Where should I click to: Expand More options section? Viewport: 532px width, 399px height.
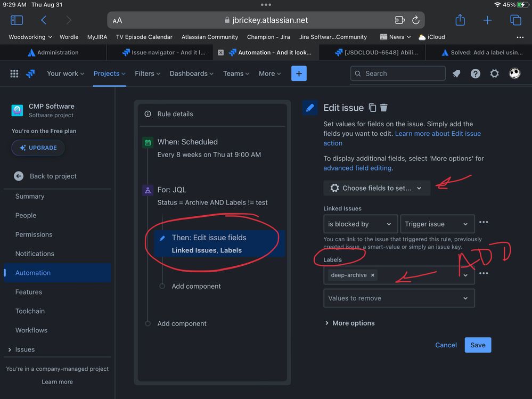(350, 323)
